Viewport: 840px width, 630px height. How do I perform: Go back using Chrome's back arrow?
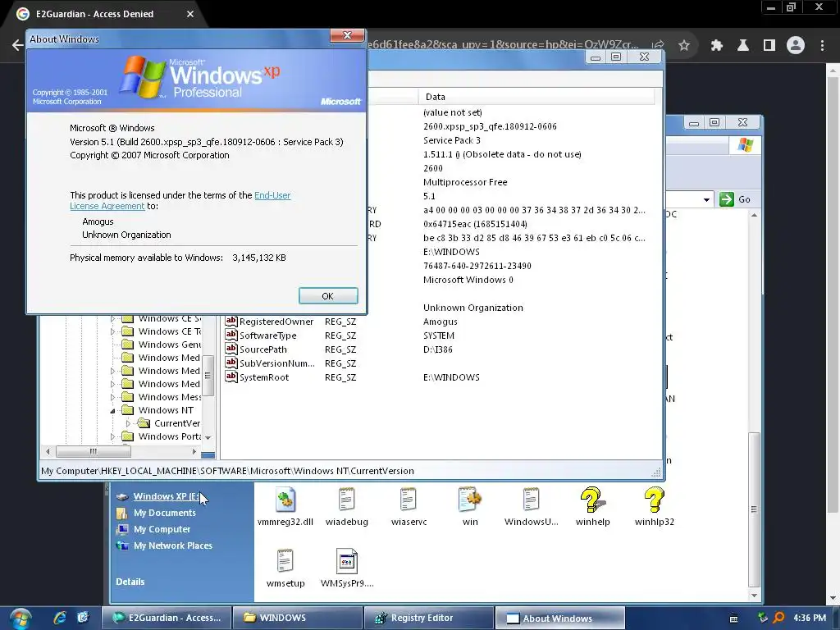point(18,45)
